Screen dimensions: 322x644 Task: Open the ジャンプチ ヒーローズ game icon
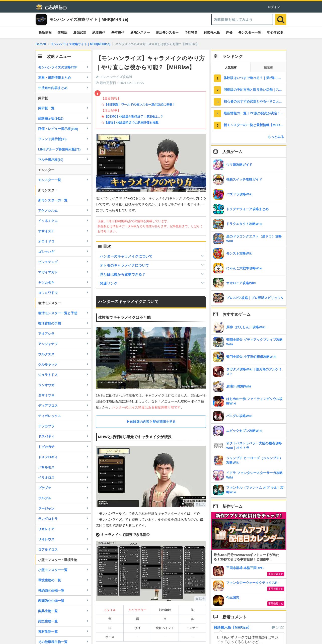click(218, 460)
